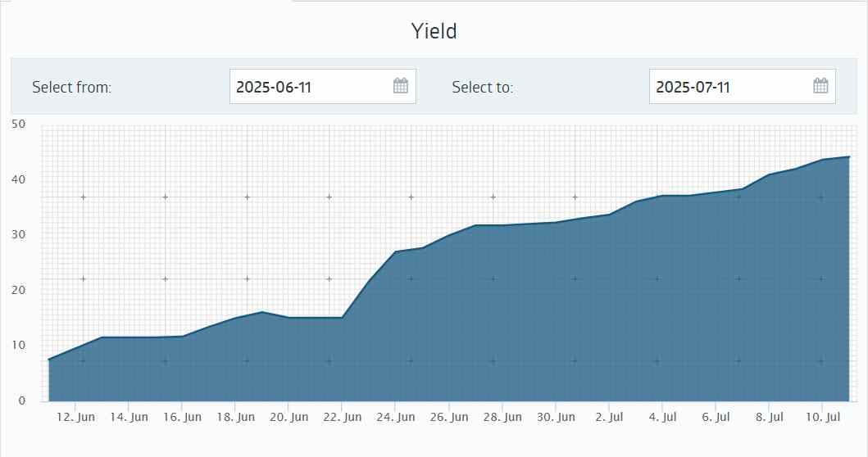Click the chart data point at start of line

coord(49,360)
